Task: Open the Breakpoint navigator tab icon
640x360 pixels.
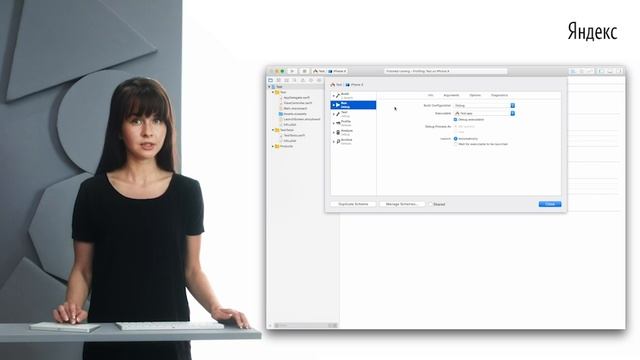Action: tap(319, 80)
